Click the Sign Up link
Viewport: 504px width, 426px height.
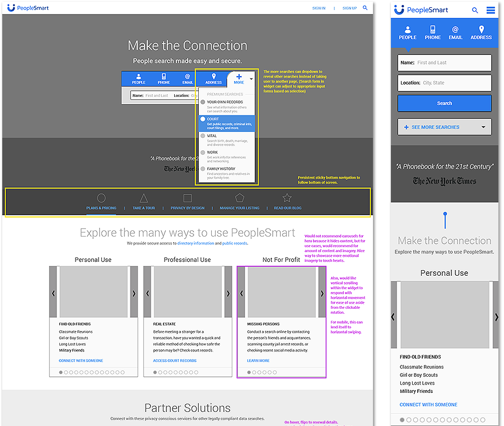click(x=349, y=8)
